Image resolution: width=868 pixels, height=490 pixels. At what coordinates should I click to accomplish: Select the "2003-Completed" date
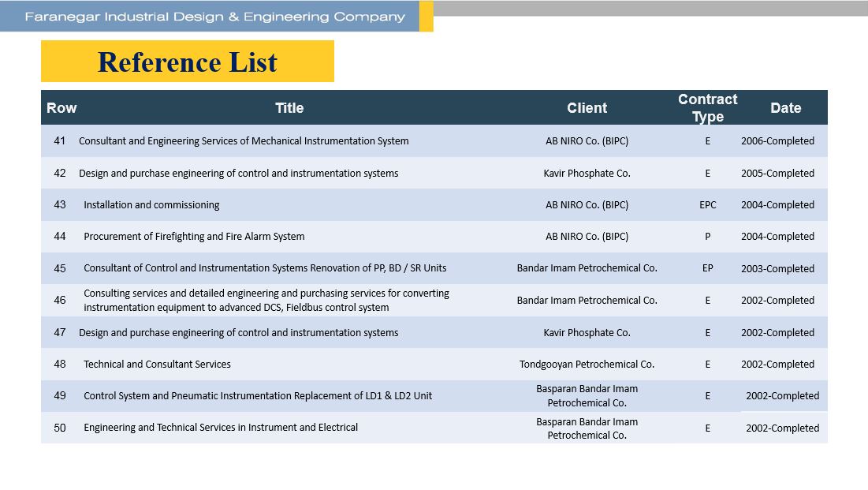[x=778, y=268]
